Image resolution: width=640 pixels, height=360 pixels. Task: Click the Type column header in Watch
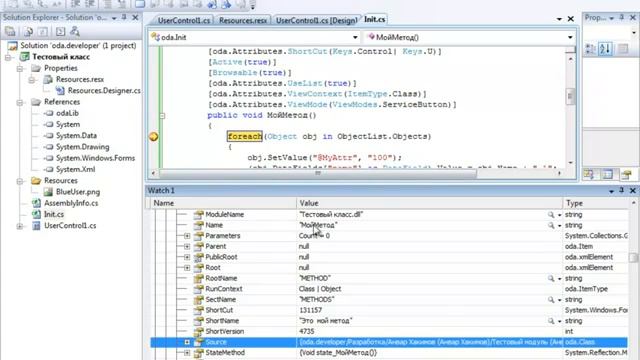pyautogui.click(x=596, y=203)
